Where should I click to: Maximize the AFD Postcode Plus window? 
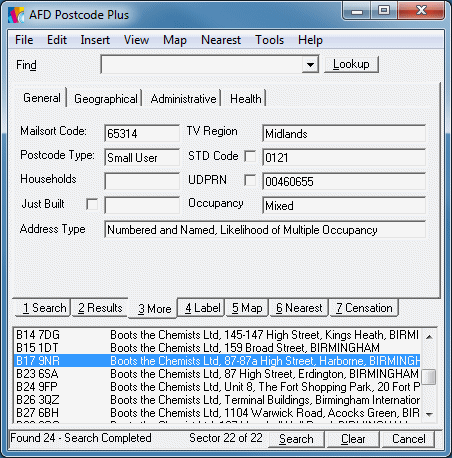click(x=384, y=11)
